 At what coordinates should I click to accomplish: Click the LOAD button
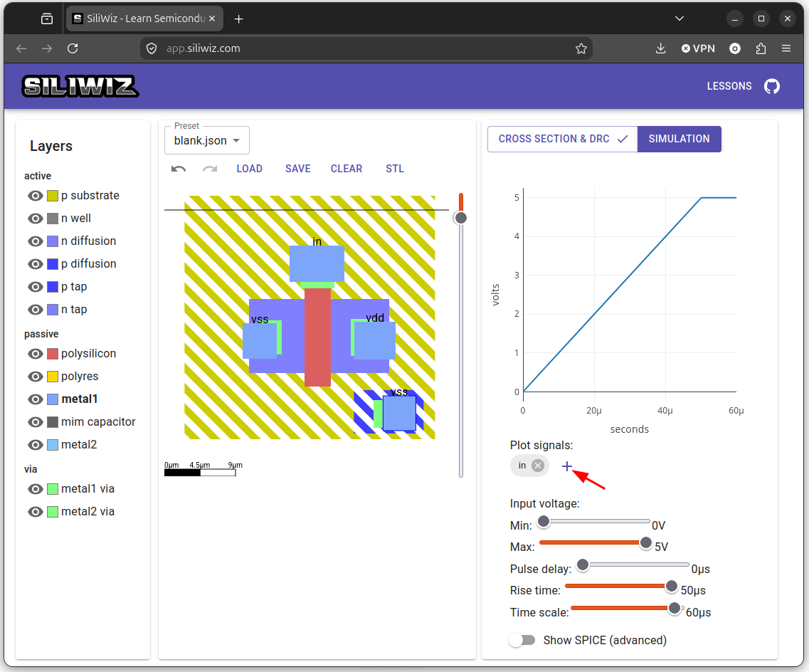coord(249,169)
